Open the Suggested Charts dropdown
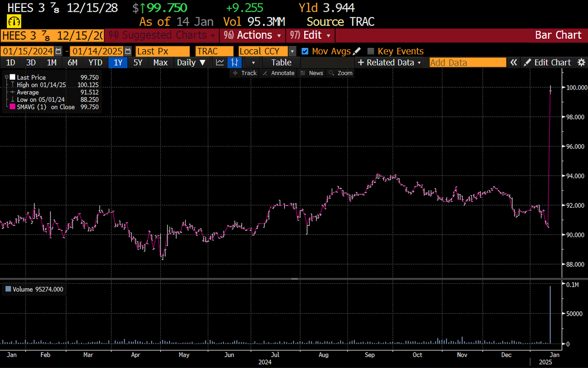 (162, 35)
